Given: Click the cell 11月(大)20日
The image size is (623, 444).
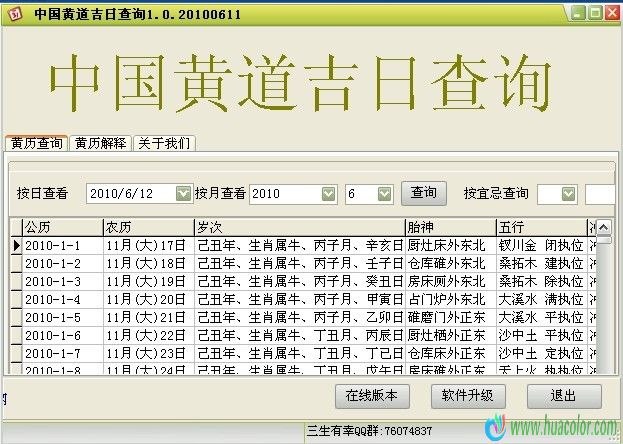Looking at the screenshot, I should (x=149, y=299).
